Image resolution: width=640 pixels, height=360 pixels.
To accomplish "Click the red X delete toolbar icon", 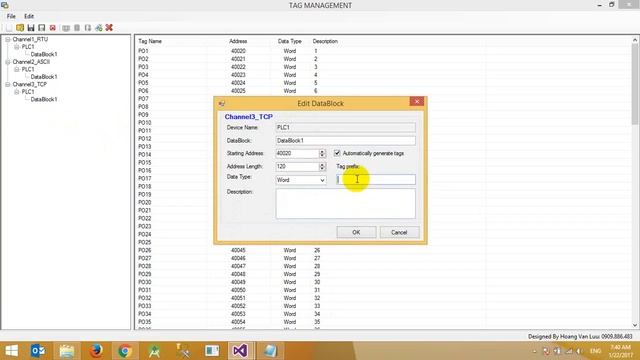I will click(x=109, y=28).
